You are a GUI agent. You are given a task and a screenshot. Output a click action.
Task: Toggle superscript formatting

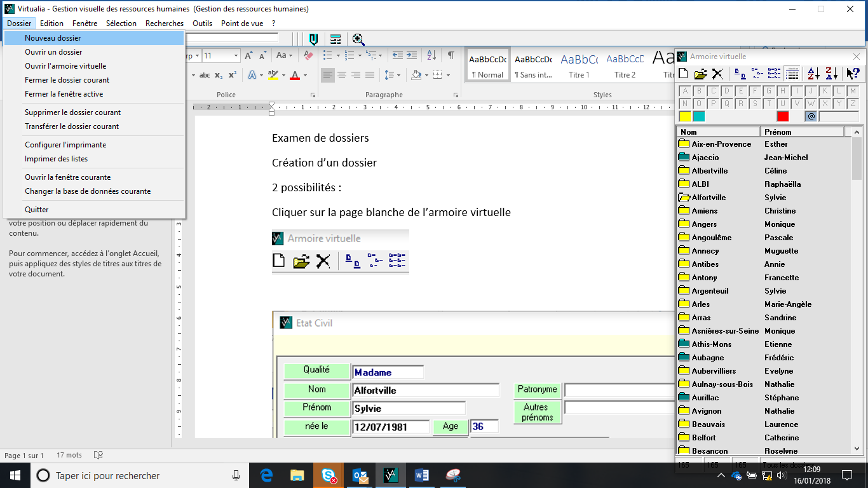(233, 75)
